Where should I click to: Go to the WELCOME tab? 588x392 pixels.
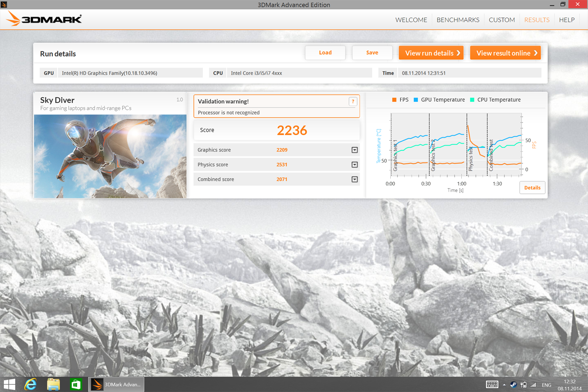click(411, 20)
